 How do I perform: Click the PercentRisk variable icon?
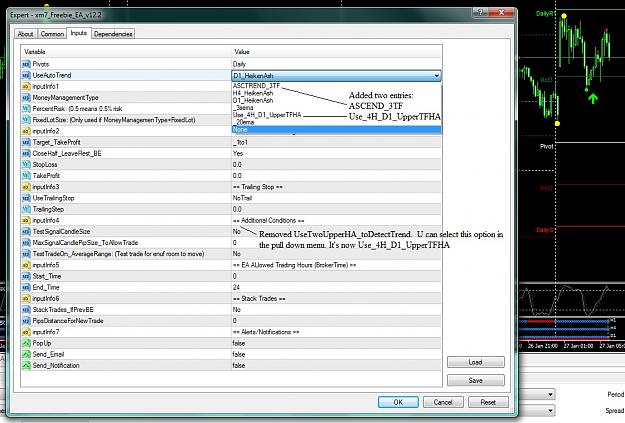tap(26, 109)
